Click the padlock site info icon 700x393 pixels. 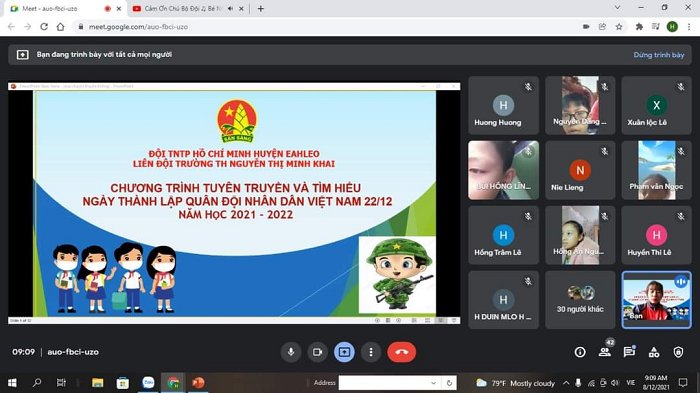pyautogui.click(x=81, y=27)
